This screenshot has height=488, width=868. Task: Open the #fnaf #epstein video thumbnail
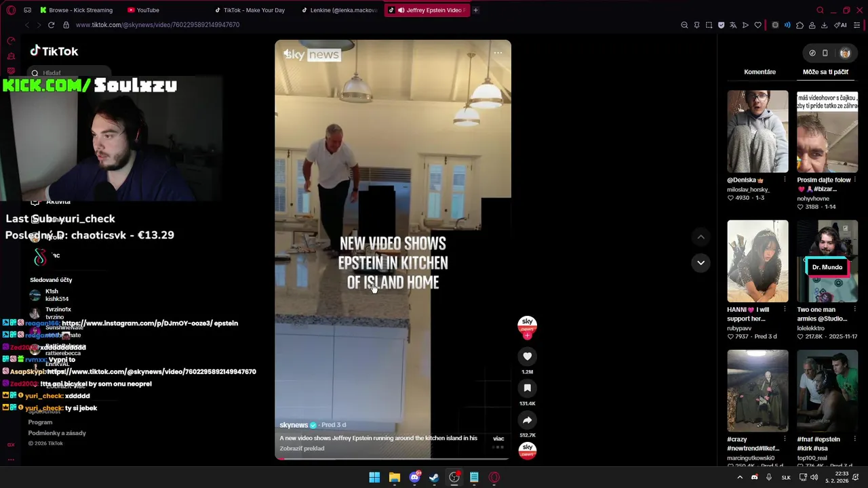tap(827, 391)
